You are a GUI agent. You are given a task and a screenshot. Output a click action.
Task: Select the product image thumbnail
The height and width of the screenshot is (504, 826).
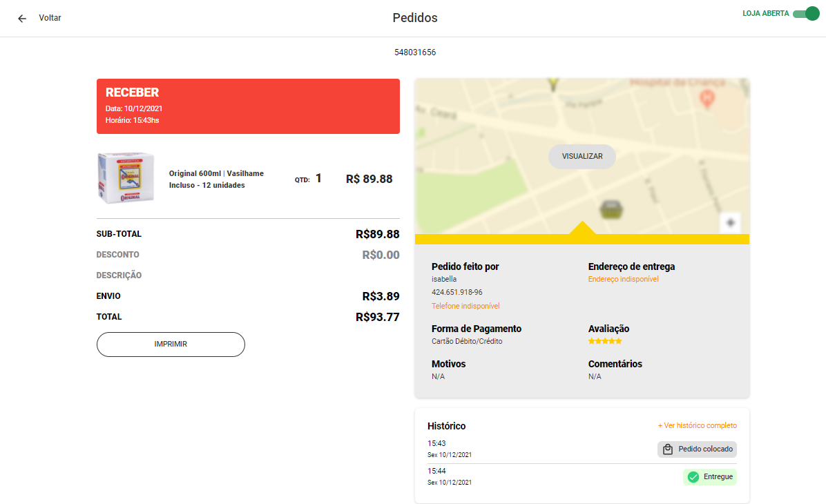coord(126,178)
